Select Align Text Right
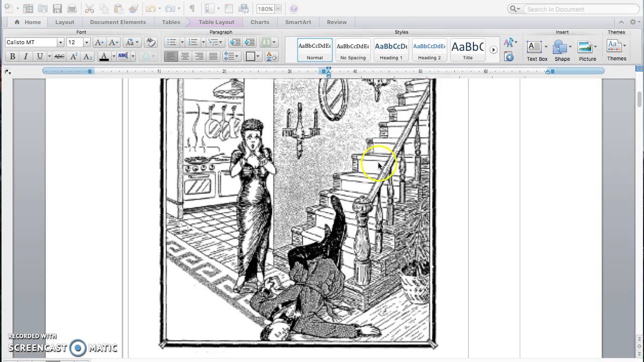Screen dimensions: 644x362 199,56
